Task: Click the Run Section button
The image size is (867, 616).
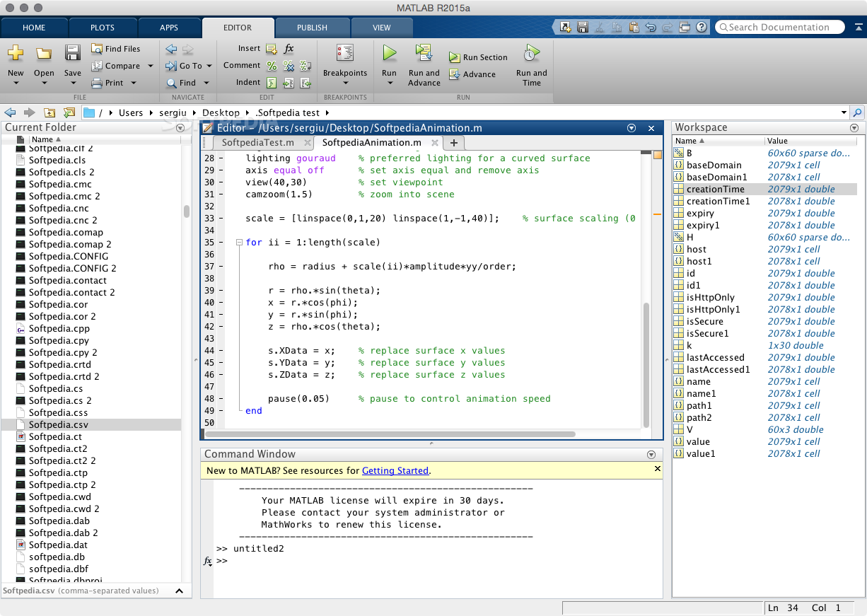Action: click(478, 57)
